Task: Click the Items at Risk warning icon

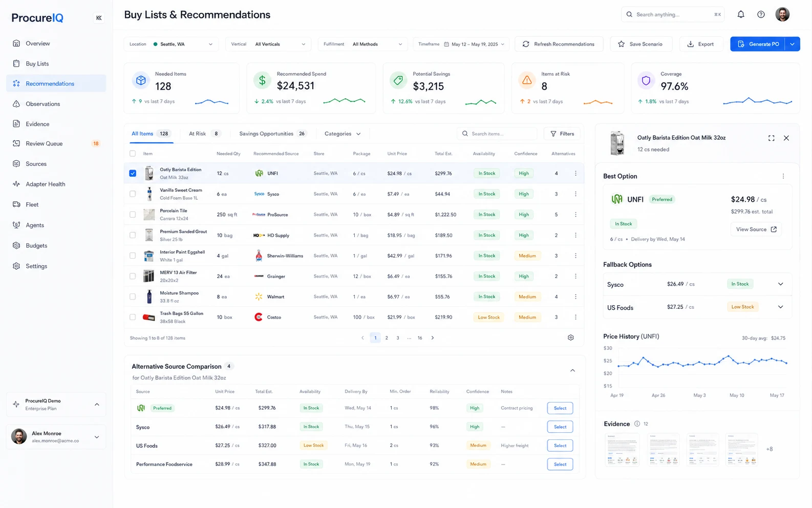Action: click(526, 80)
